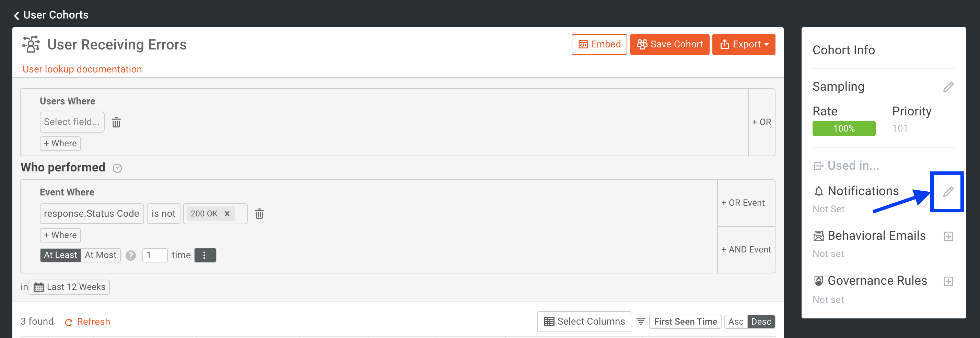Viewport: 980px width, 338px height.
Task: Select the At Most toggle
Action: [101, 255]
